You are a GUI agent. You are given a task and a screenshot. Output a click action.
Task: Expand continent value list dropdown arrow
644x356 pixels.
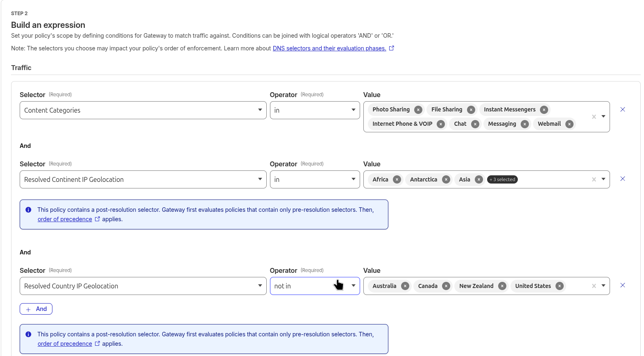coord(603,179)
